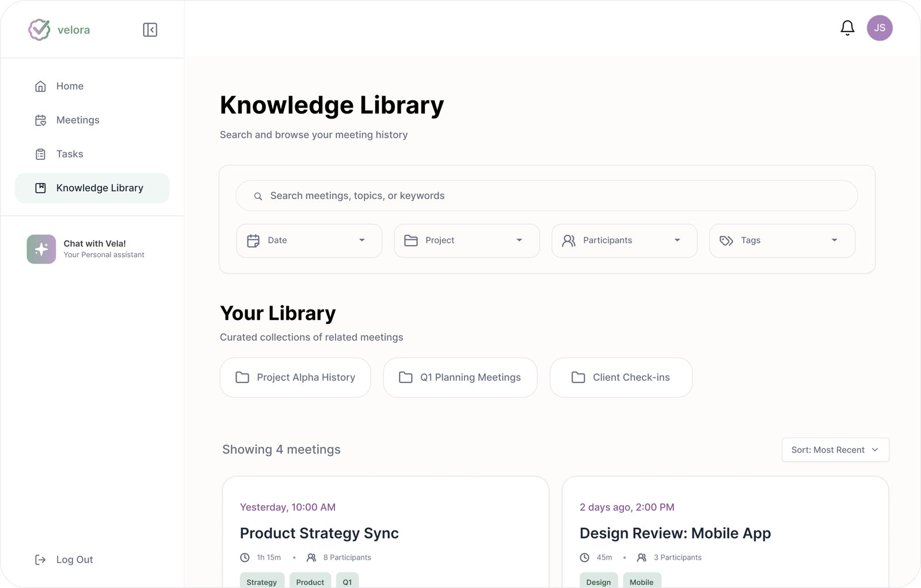Click participants icon beside 3 Participants
The height and width of the screenshot is (588, 921).
tap(642, 558)
